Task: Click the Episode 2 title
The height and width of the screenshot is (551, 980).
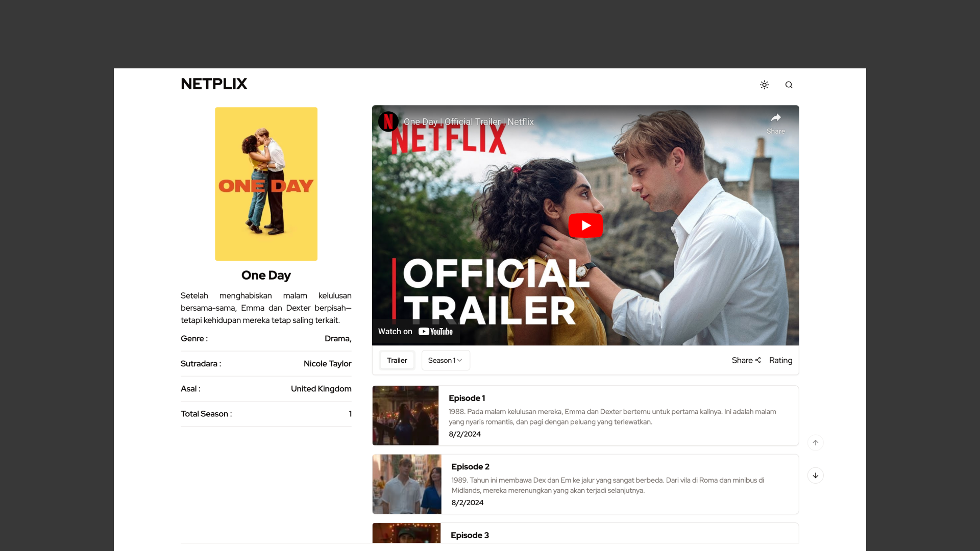Action: click(x=470, y=466)
